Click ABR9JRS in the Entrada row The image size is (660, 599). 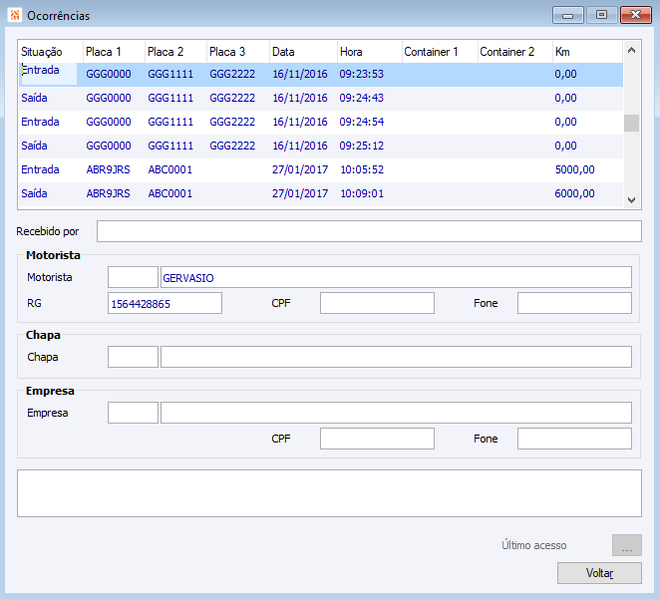pos(108,170)
